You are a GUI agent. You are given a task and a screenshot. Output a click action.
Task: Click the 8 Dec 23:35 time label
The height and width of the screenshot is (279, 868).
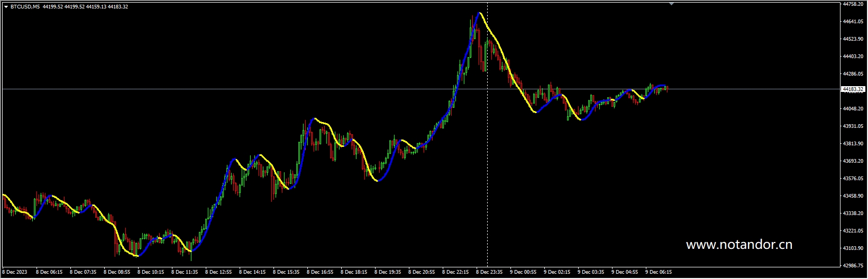tap(489, 273)
